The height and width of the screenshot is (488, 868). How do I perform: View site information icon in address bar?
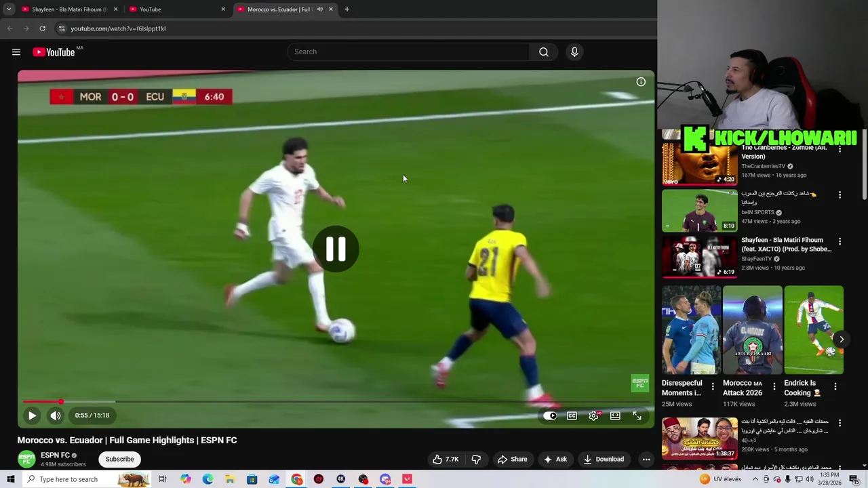pyautogui.click(x=61, y=28)
